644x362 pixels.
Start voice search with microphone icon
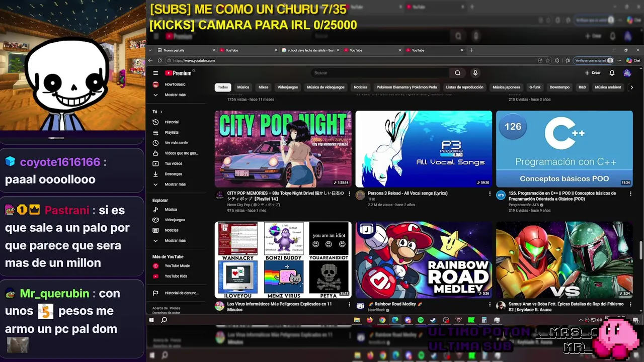475,73
